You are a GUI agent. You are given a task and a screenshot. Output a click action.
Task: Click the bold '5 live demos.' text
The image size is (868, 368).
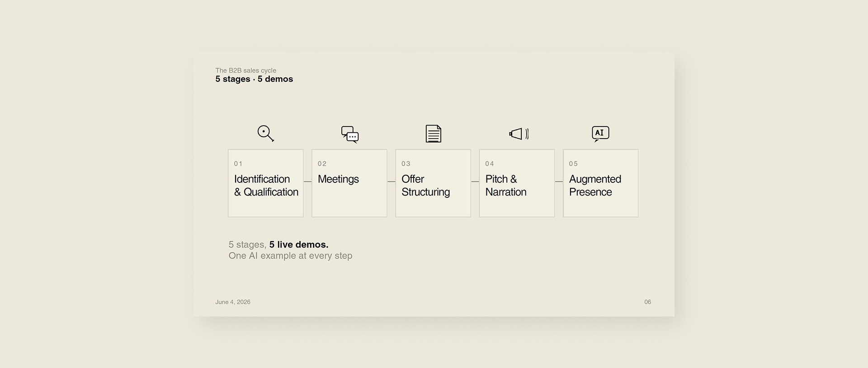click(x=299, y=244)
